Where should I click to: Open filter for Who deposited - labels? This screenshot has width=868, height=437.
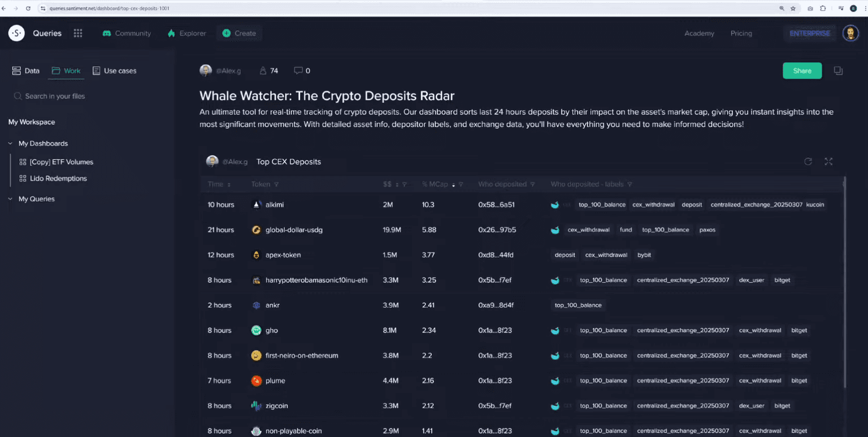[x=630, y=184]
